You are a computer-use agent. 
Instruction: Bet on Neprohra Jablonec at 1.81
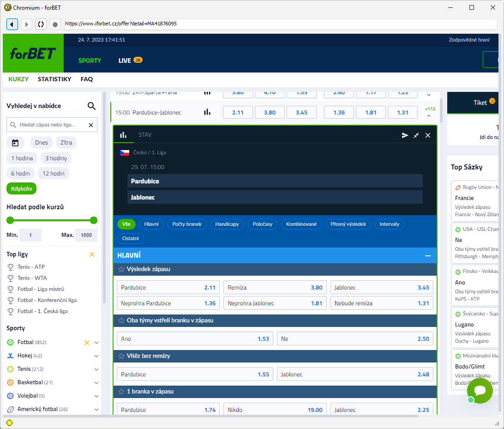pos(275,303)
